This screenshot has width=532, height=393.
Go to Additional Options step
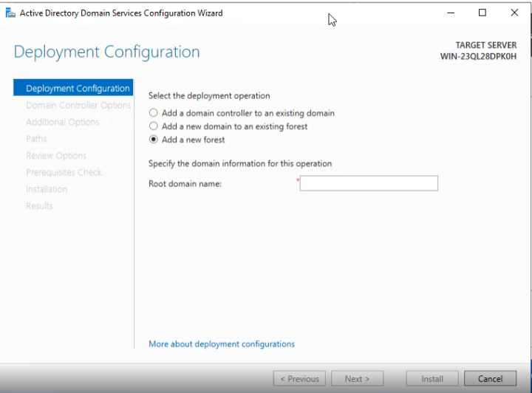click(x=62, y=122)
